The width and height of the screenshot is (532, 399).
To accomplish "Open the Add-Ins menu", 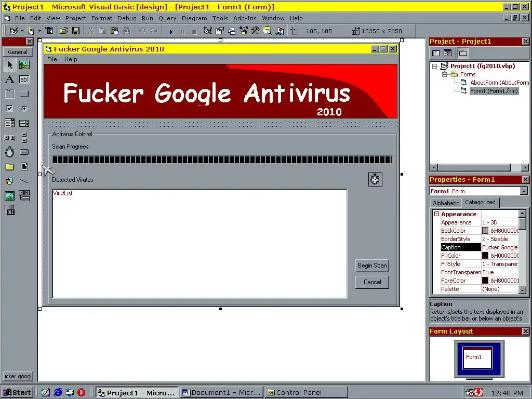I will [245, 18].
